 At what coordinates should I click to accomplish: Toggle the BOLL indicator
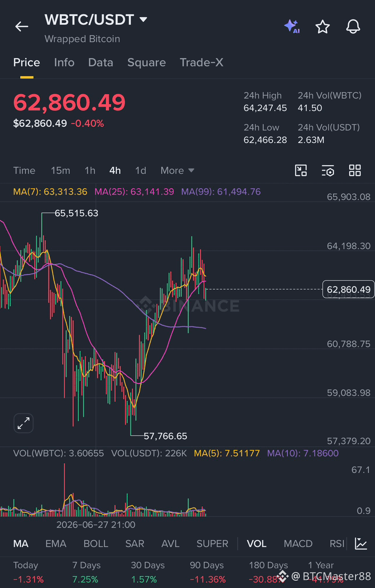click(96, 544)
